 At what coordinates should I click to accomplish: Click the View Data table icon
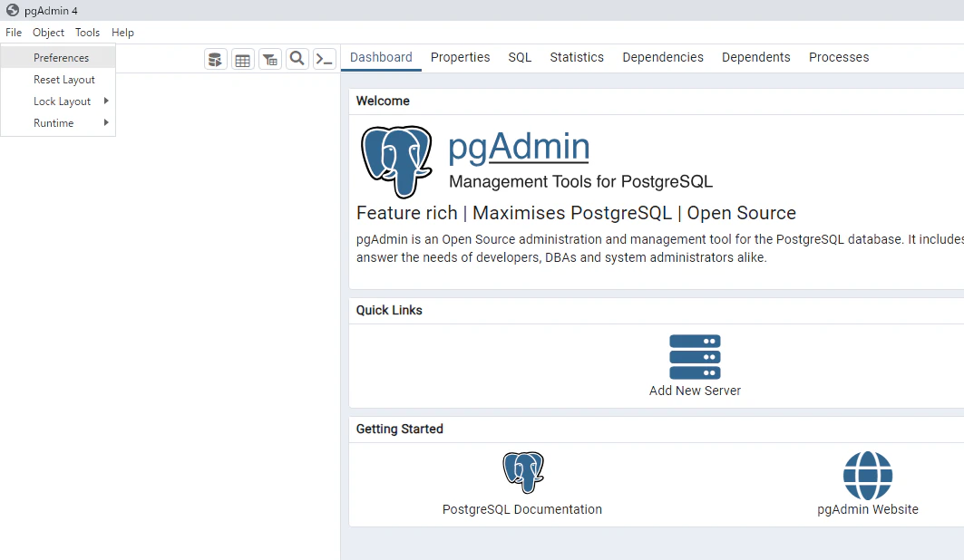243,60
